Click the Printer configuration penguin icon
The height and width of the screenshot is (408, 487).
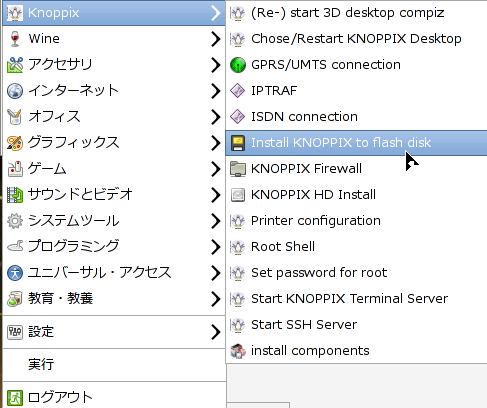tap(238, 221)
